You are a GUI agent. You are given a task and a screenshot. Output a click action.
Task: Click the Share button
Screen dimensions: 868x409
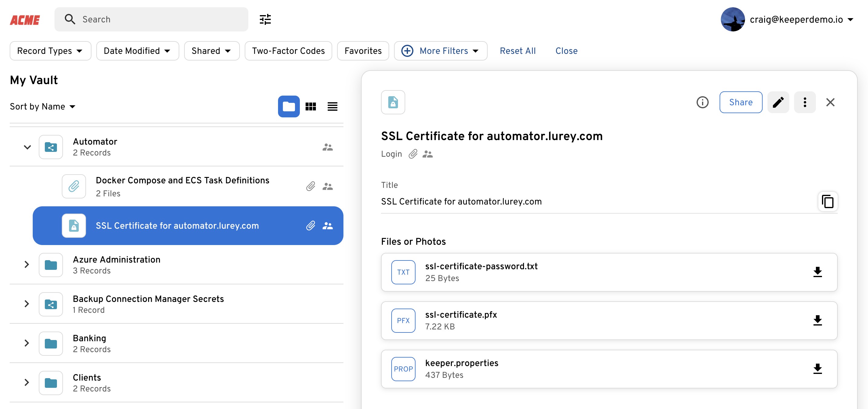pyautogui.click(x=740, y=102)
